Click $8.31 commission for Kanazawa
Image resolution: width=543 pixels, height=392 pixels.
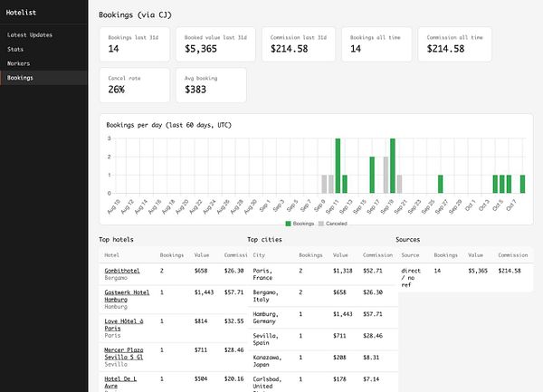371,358
